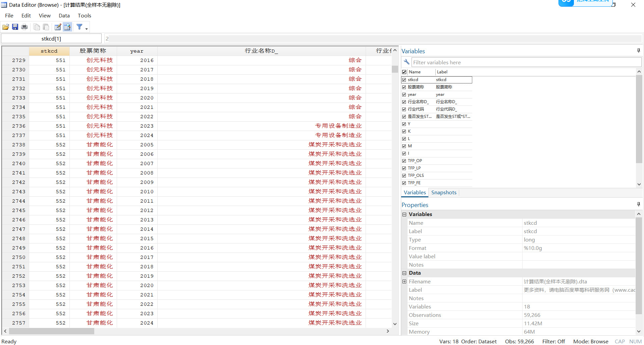Open the Edit menu

click(x=26, y=15)
